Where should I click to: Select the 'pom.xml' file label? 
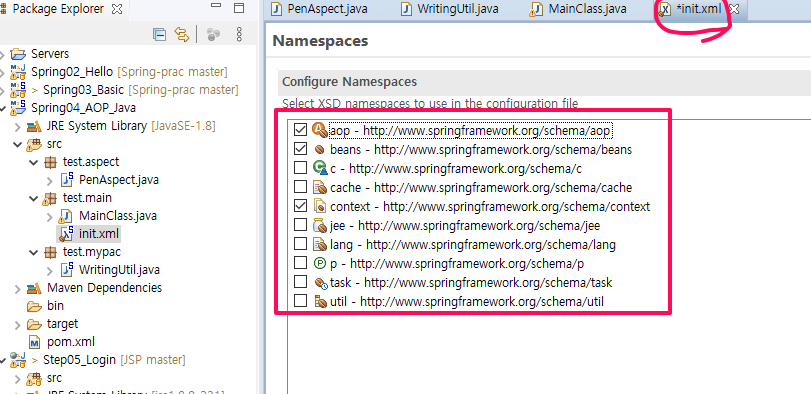[x=71, y=342]
